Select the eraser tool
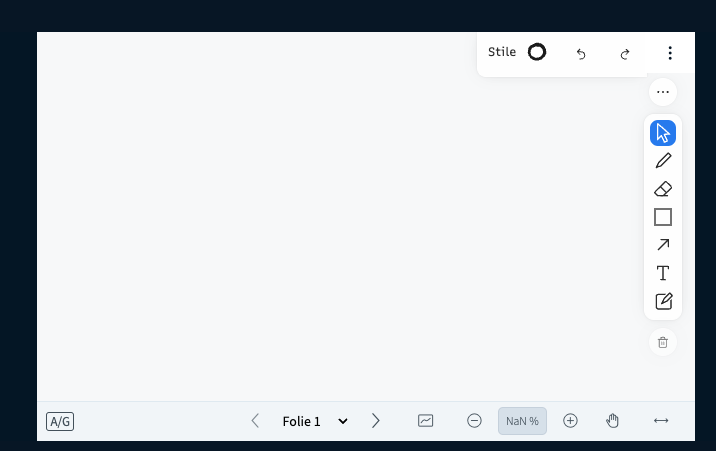The width and height of the screenshot is (716, 451). click(x=663, y=189)
